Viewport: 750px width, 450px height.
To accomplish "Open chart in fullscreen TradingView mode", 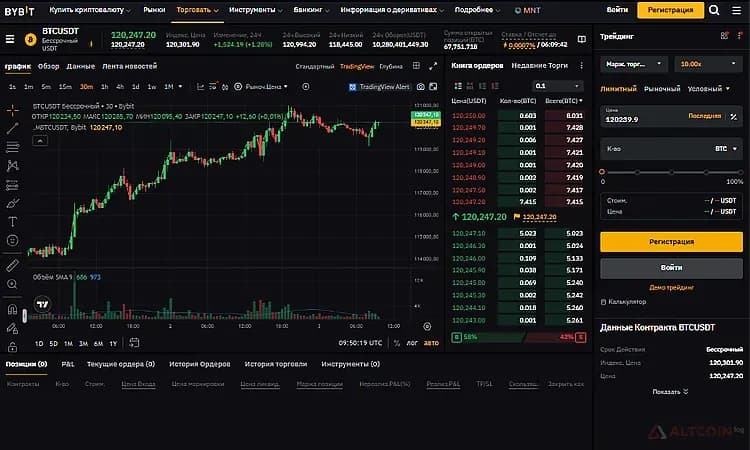I will click(x=433, y=87).
